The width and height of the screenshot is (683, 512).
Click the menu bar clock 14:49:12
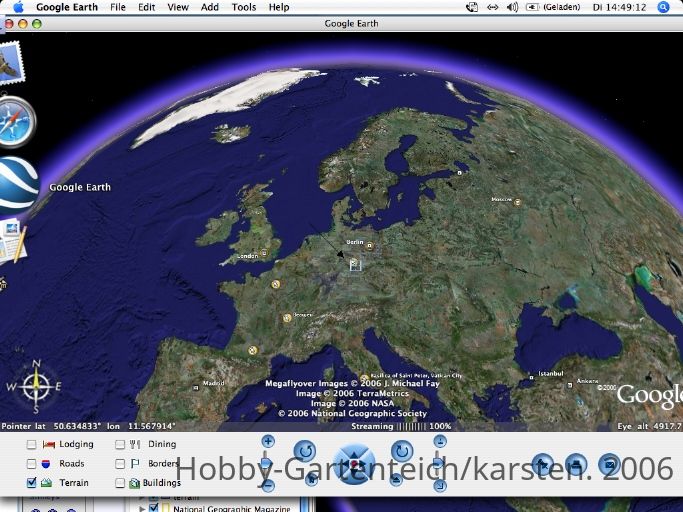click(619, 7)
